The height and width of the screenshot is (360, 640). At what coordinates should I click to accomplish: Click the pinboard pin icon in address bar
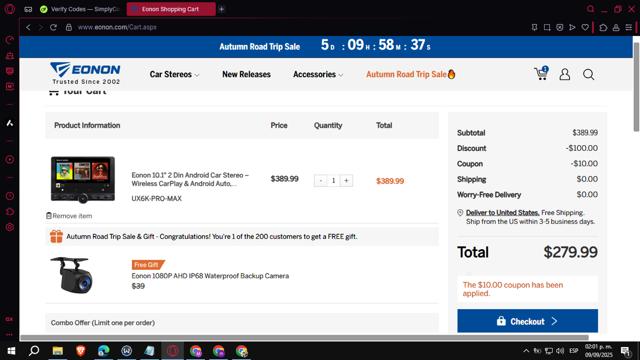pos(534,27)
